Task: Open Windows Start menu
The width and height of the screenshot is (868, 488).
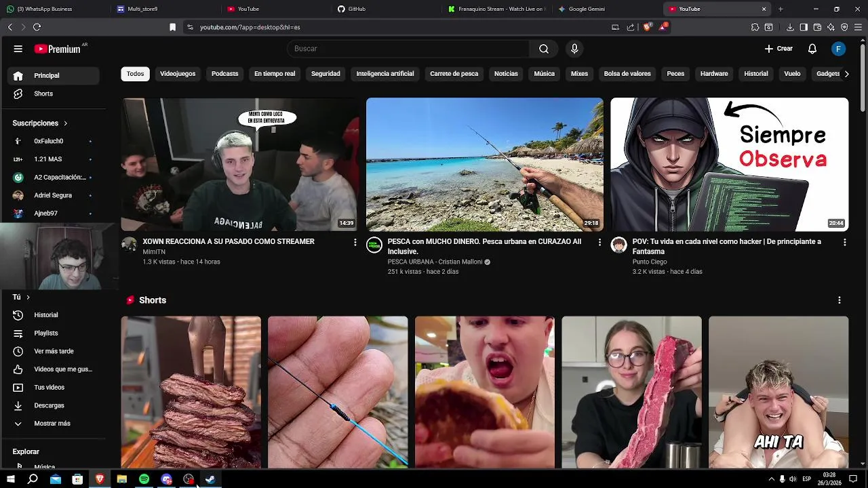Action: pos(11,479)
